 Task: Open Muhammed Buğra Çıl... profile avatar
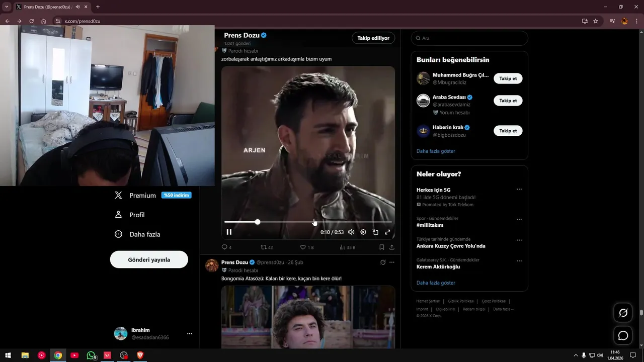tap(423, 78)
